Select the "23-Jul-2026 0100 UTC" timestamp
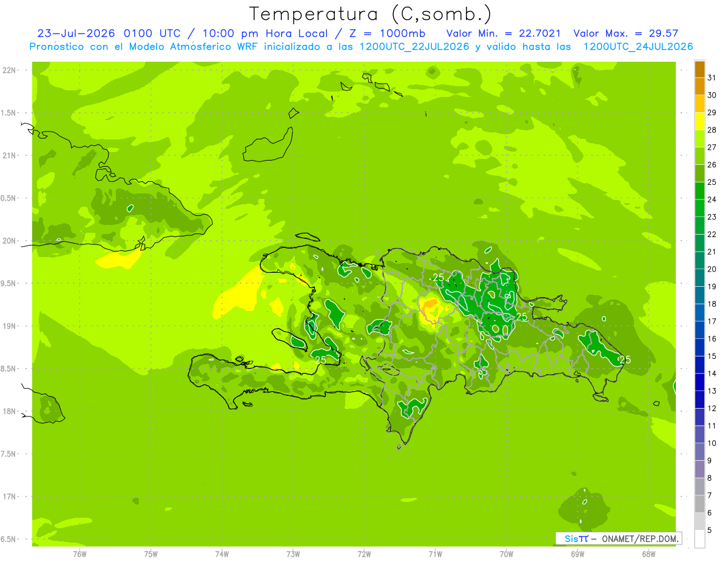The height and width of the screenshot is (562, 728). click(x=109, y=33)
